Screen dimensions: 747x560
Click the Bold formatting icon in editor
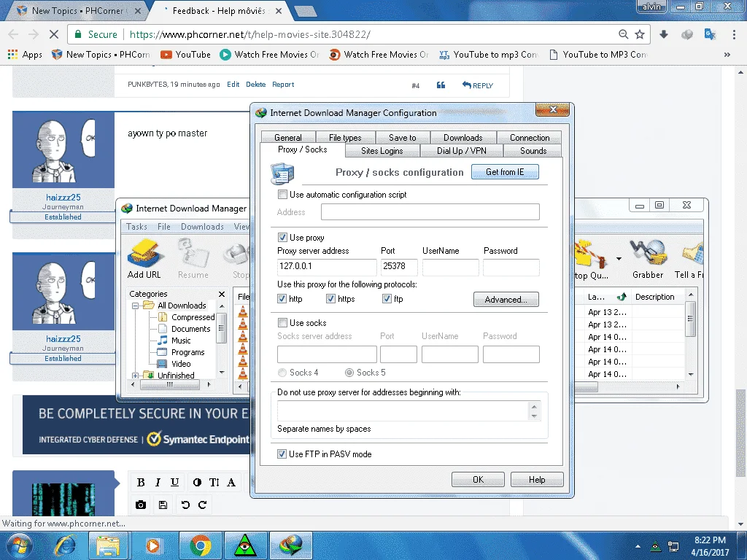point(141,483)
